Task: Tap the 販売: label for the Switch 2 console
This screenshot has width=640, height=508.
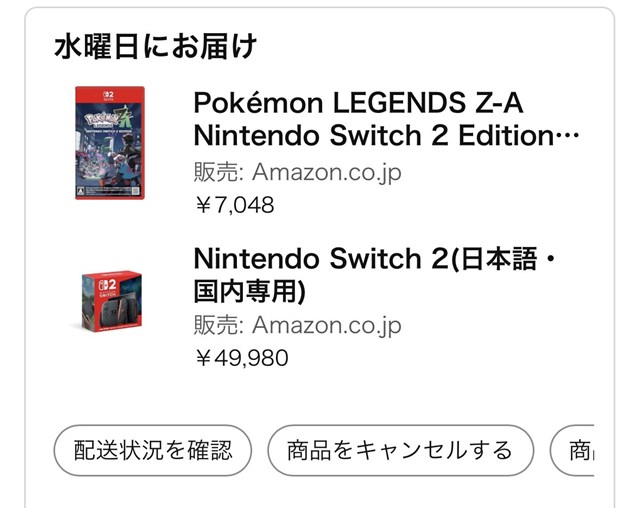Action: [x=217, y=325]
